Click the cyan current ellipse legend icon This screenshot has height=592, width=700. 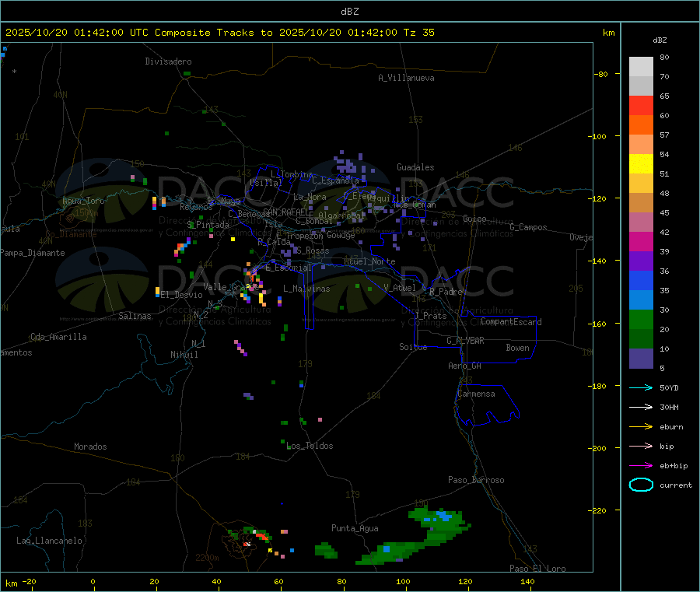click(x=641, y=485)
